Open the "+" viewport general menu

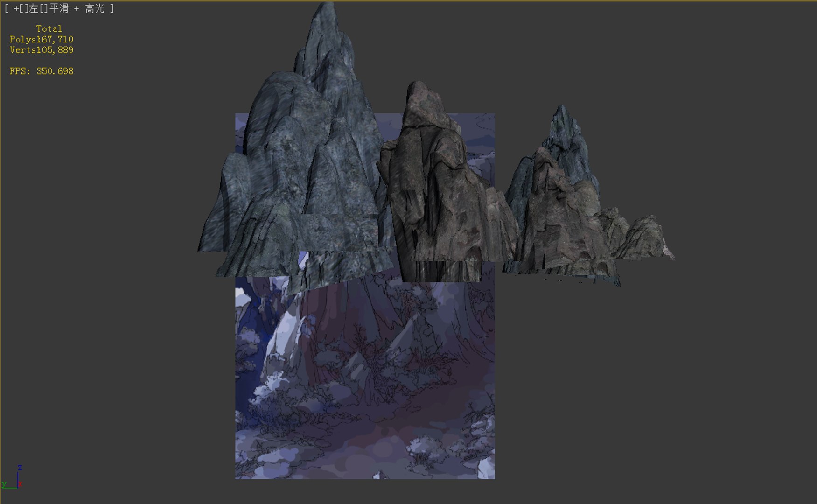point(17,9)
